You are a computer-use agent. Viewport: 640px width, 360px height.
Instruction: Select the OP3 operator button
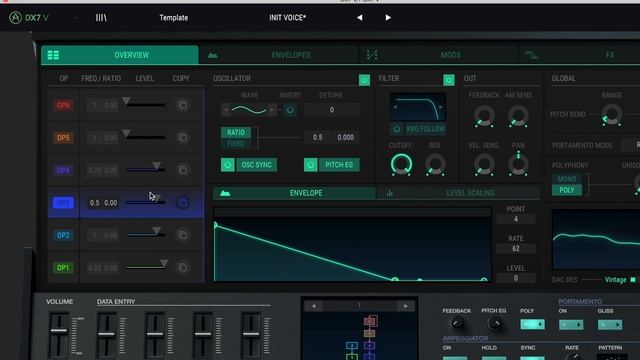(x=63, y=202)
